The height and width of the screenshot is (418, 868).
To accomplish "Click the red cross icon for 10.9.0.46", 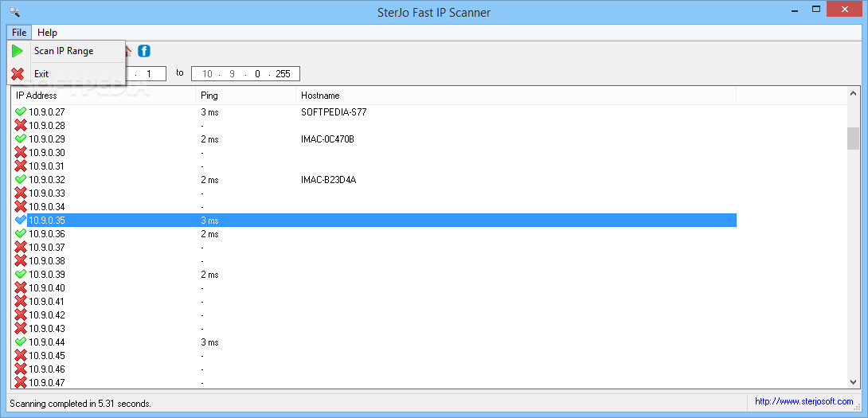I will [21, 369].
